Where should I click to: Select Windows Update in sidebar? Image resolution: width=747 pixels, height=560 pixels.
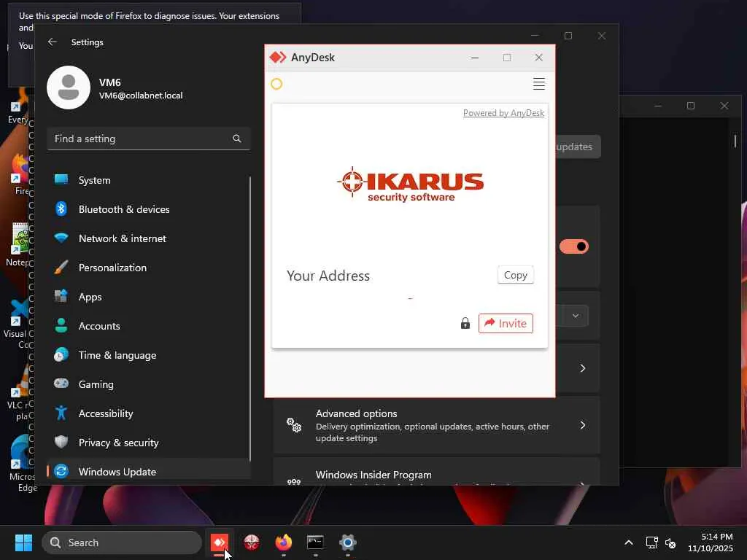coord(149,470)
